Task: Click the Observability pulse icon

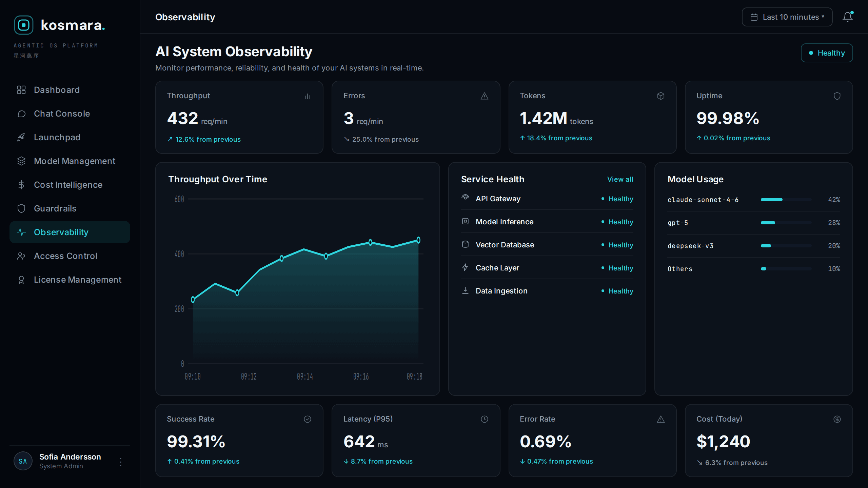Action: (21, 232)
